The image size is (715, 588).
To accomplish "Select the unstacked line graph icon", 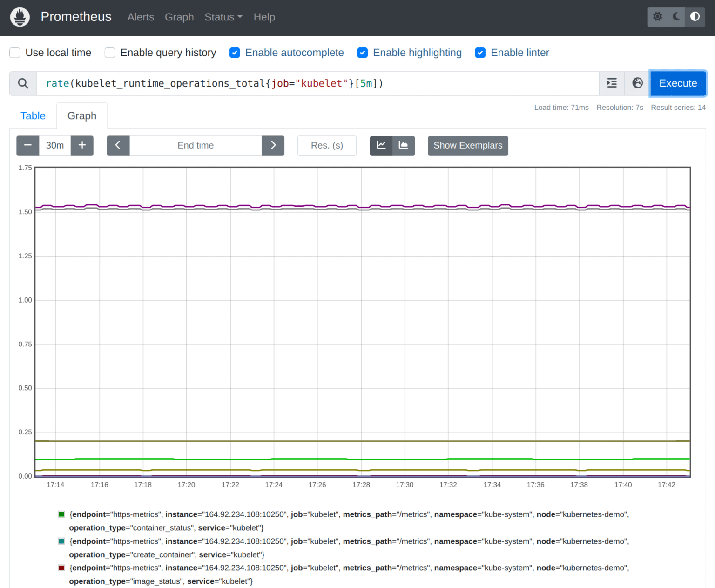I will pyautogui.click(x=381, y=146).
